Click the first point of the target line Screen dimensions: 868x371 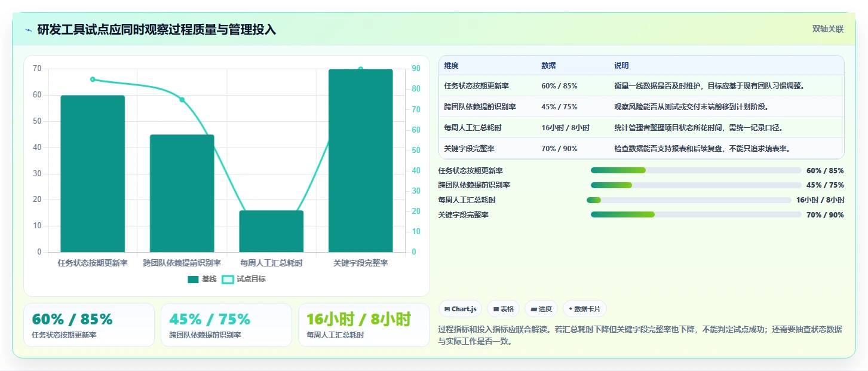[93, 79]
